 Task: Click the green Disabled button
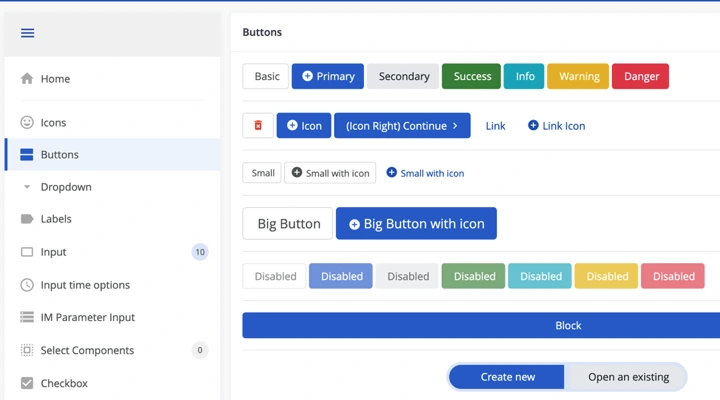click(473, 276)
